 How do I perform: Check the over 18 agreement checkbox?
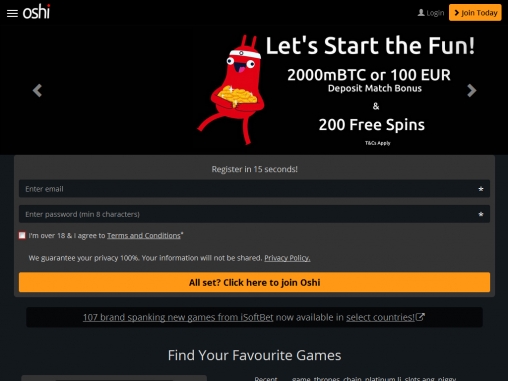(x=22, y=235)
